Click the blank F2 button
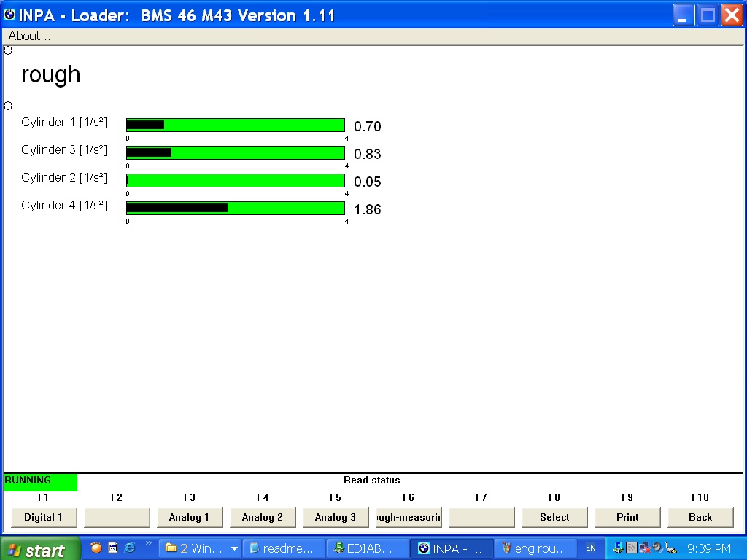The image size is (747, 560). [x=117, y=517]
